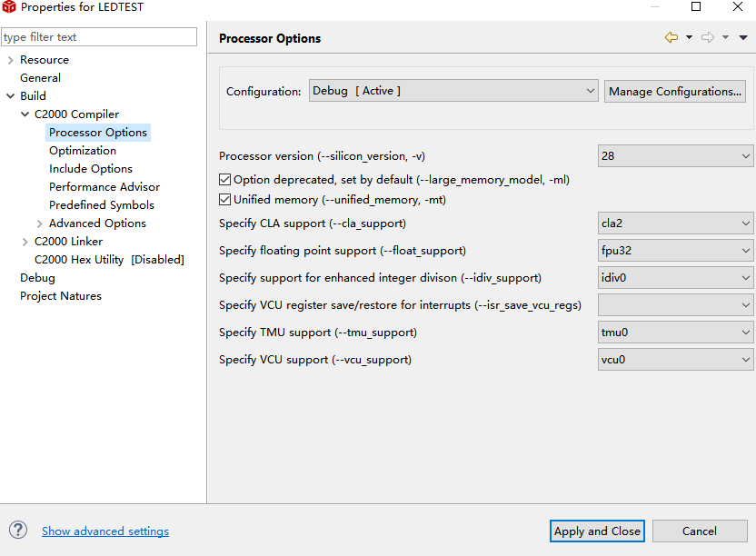Viewport: 756px width, 556px height.
Task: Select Optimization in the tree
Action: click(83, 151)
